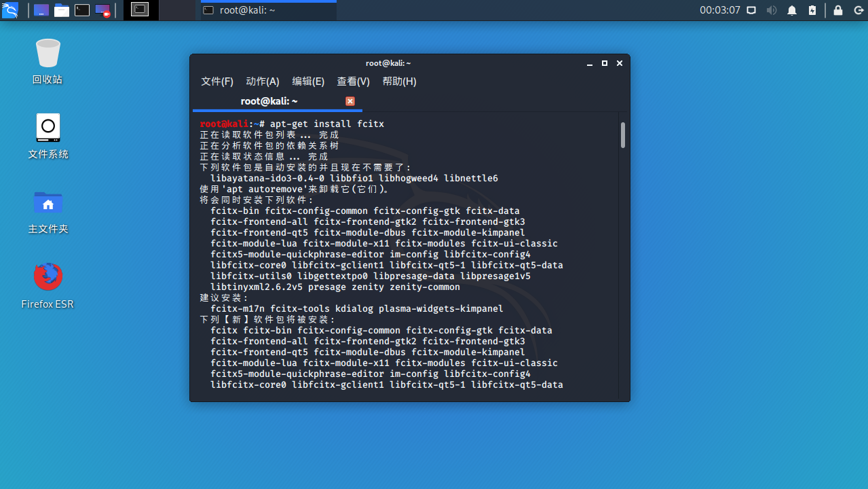Close the root@kali terminal tab
This screenshot has width=868, height=489.
[350, 101]
